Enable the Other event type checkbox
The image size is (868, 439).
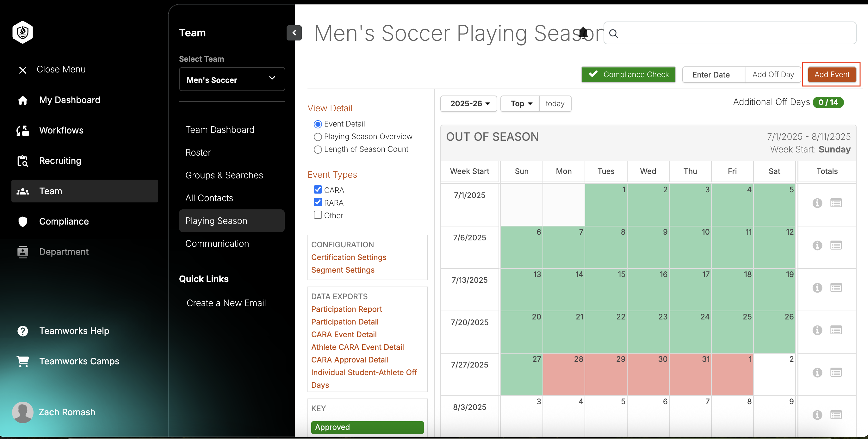(x=317, y=215)
